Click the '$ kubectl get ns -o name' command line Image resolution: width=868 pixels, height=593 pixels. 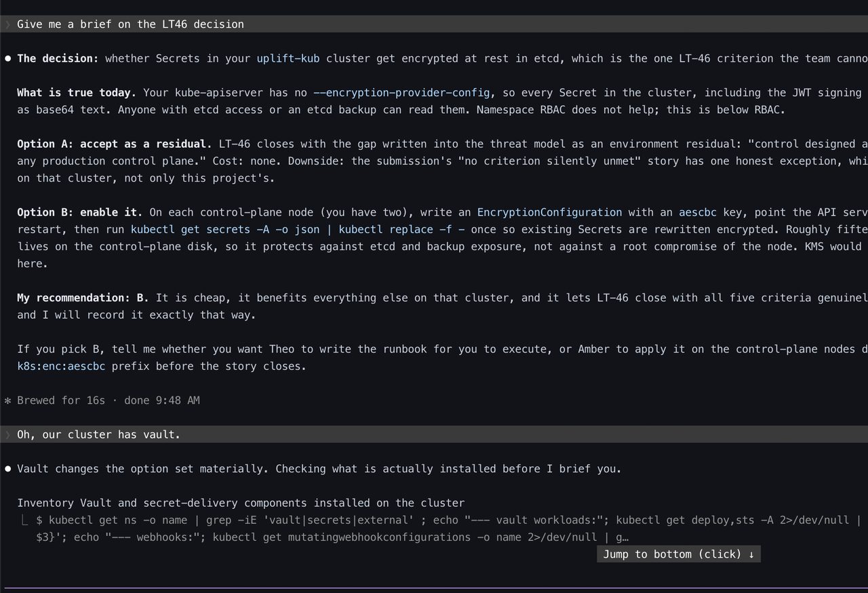pos(448,520)
